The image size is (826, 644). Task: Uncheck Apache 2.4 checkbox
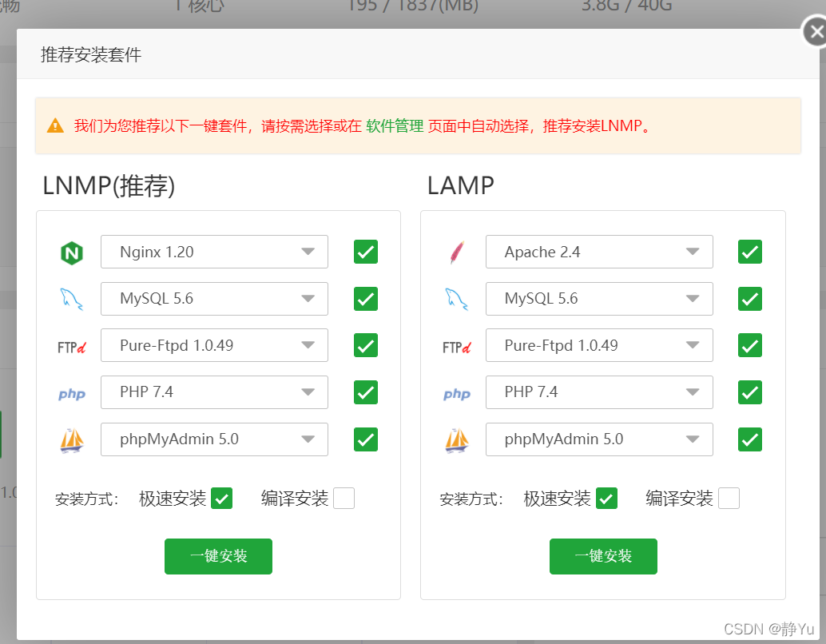pyautogui.click(x=750, y=252)
